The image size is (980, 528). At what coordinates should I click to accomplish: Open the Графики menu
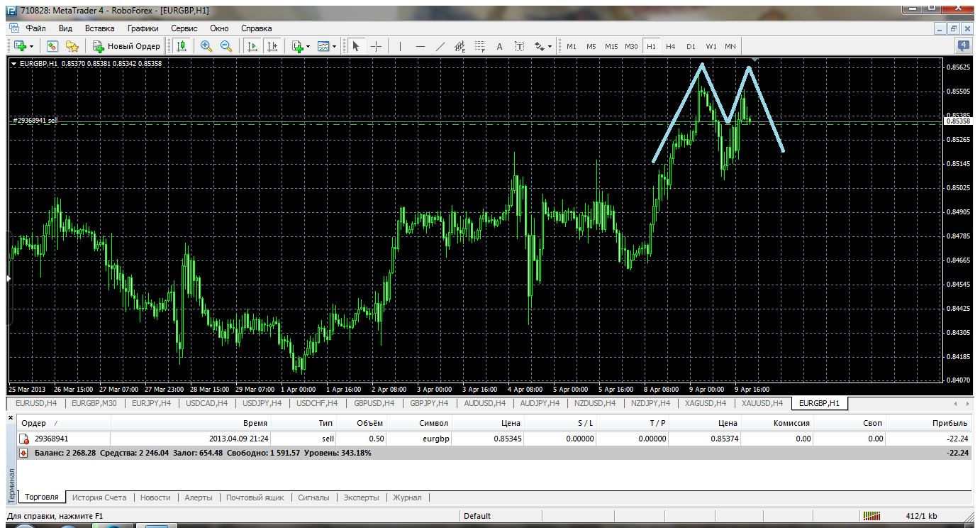(143, 28)
